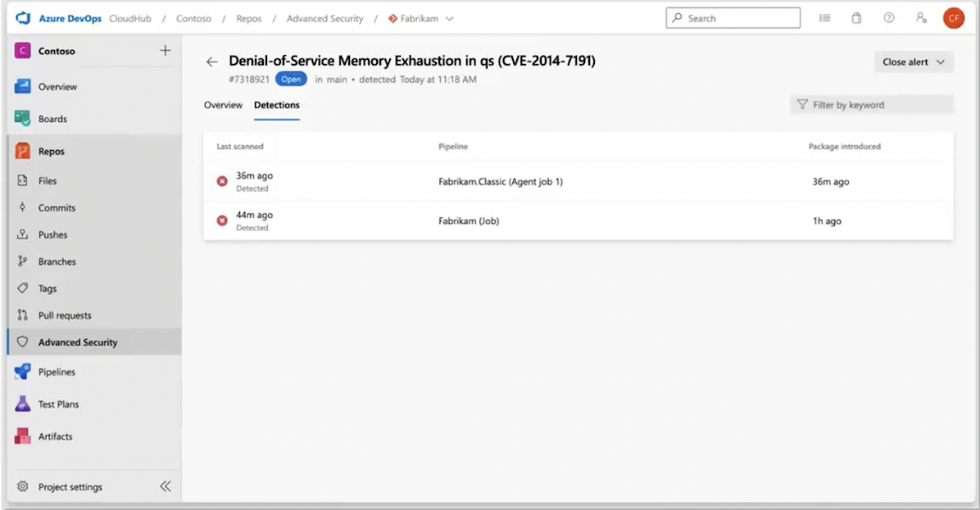Collapse the sidebar with double chevron
This screenshot has width=980, height=510.
pos(166,486)
